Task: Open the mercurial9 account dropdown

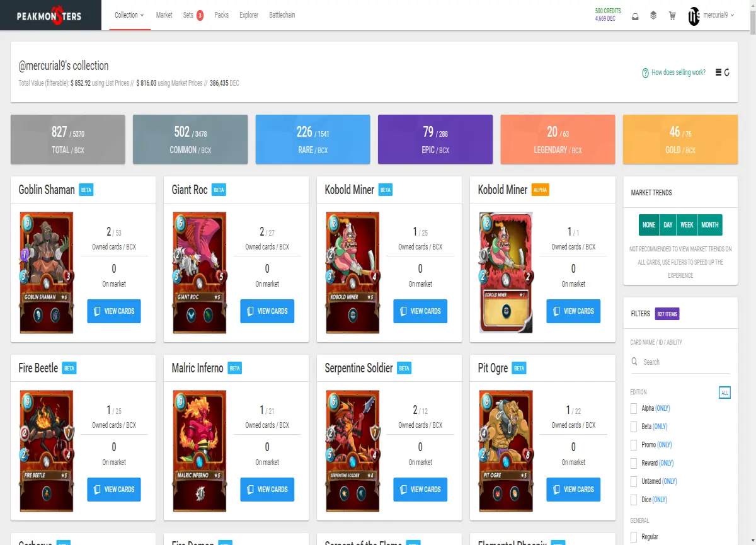Action: [x=719, y=15]
